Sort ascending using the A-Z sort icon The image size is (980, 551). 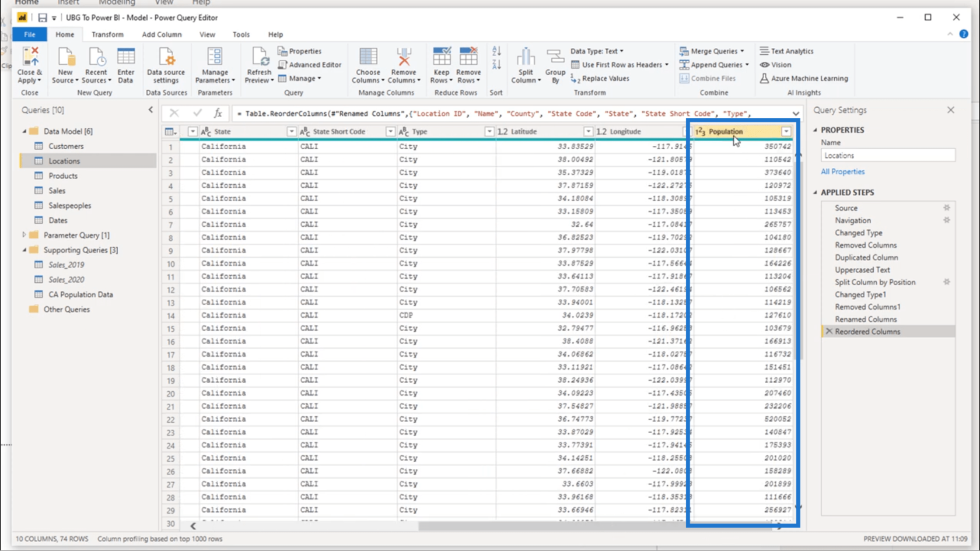click(496, 51)
